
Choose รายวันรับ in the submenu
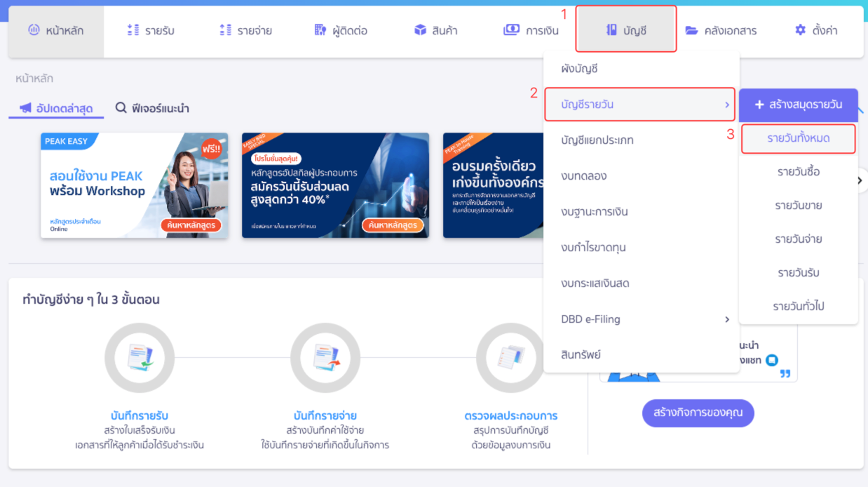coord(799,272)
